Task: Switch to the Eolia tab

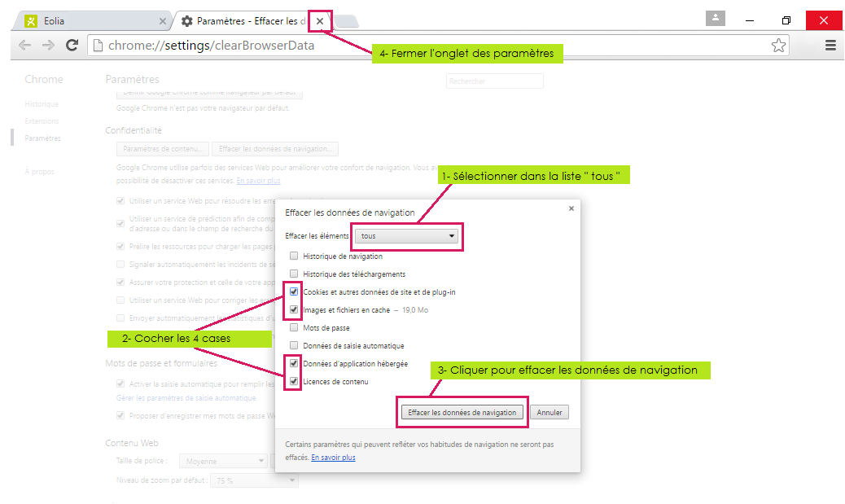Action: pos(90,21)
